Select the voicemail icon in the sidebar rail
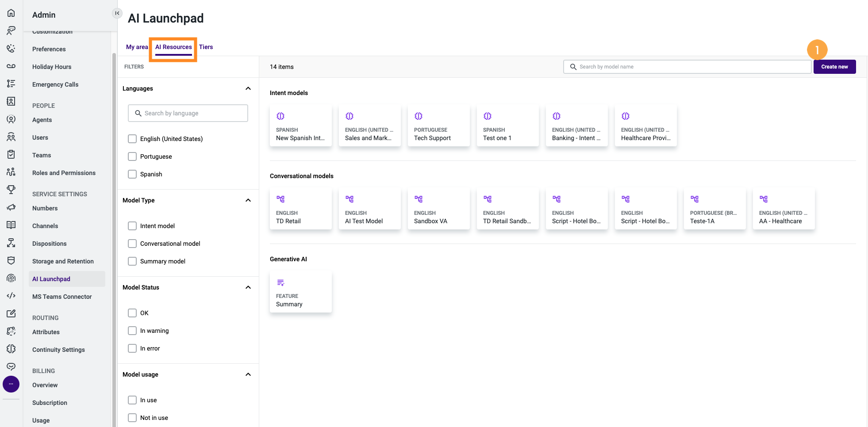Image resolution: width=868 pixels, height=427 pixels. click(x=11, y=66)
